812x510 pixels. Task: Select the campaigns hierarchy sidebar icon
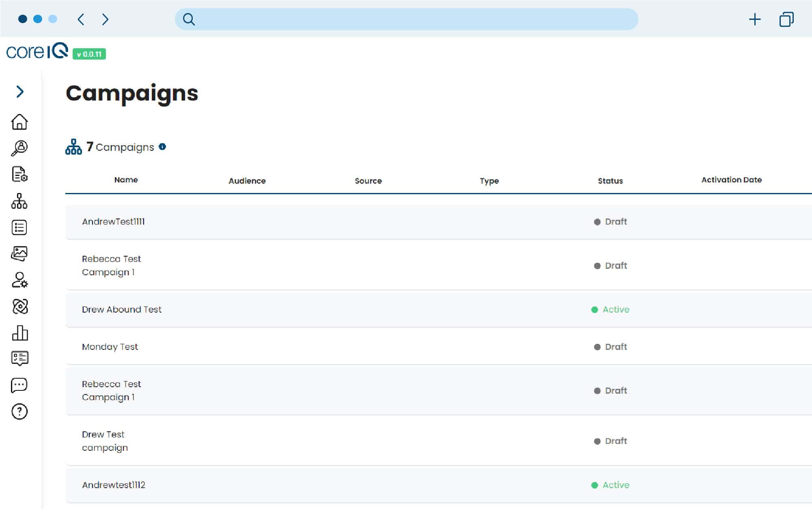(x=19, y=201)
